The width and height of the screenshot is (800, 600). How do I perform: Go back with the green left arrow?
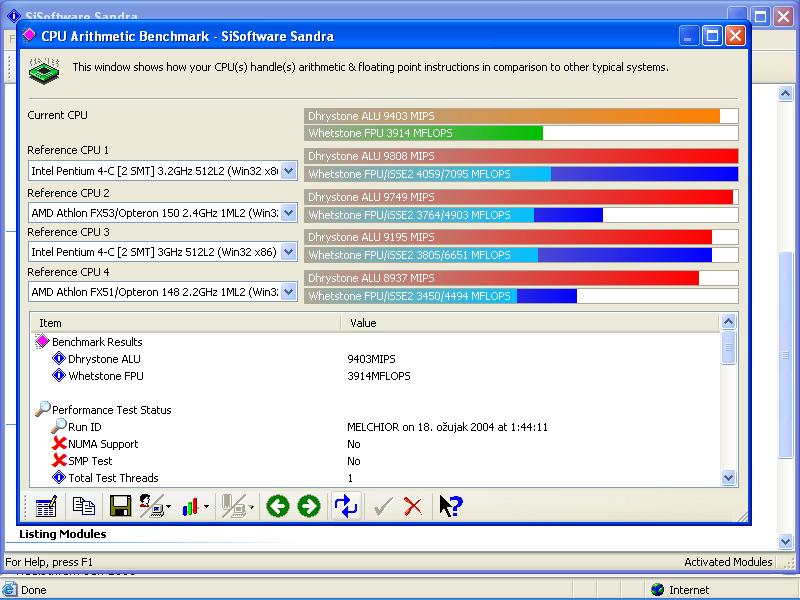pyautogui.click(x=277, y=506)
